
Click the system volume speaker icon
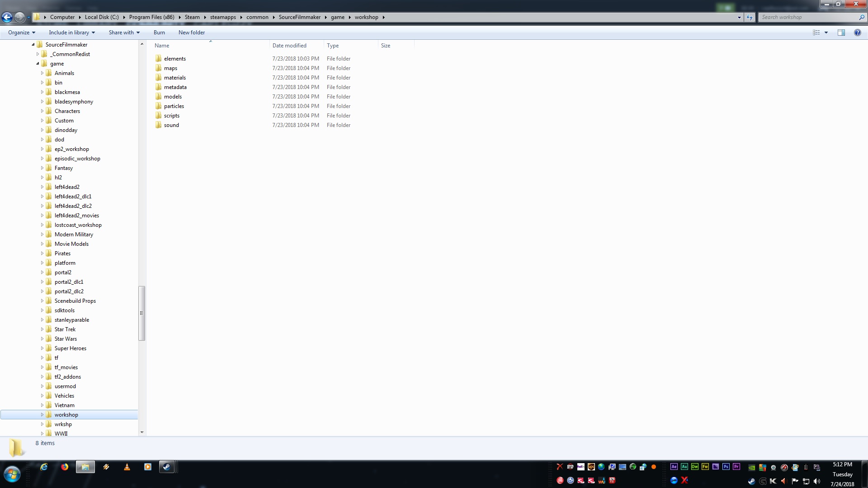[x=816, y=481]
